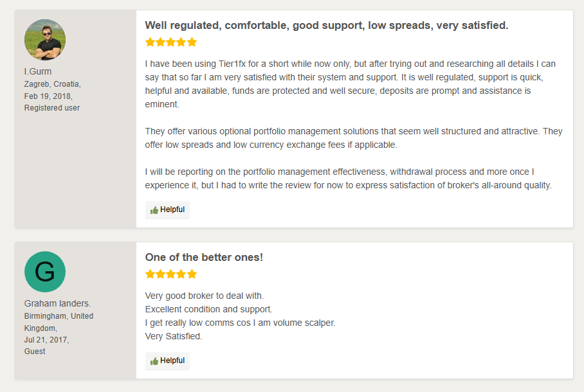Mark 'One of the better ones!' Helpful
584x392 pixels.
coord(167,361)
